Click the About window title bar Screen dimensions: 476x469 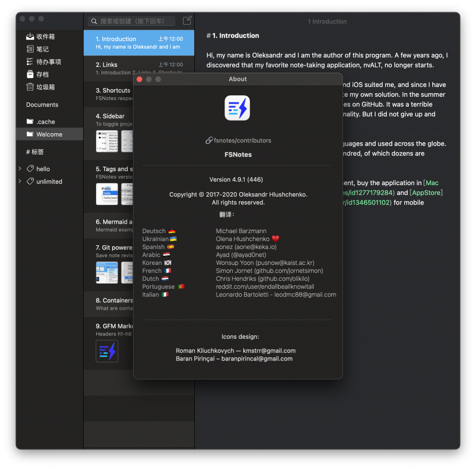click(238, 79)
